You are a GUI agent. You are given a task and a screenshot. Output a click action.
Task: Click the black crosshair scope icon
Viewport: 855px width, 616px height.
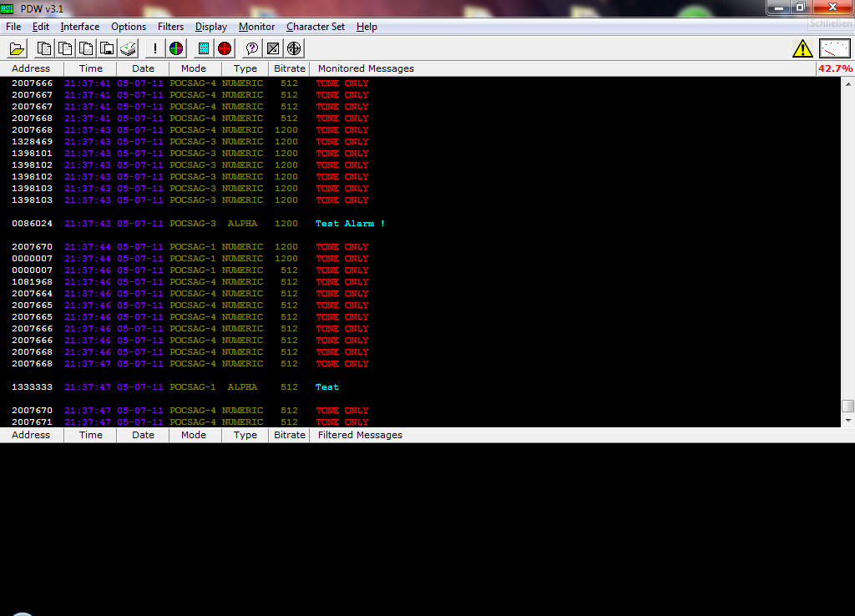coord(295,48)
